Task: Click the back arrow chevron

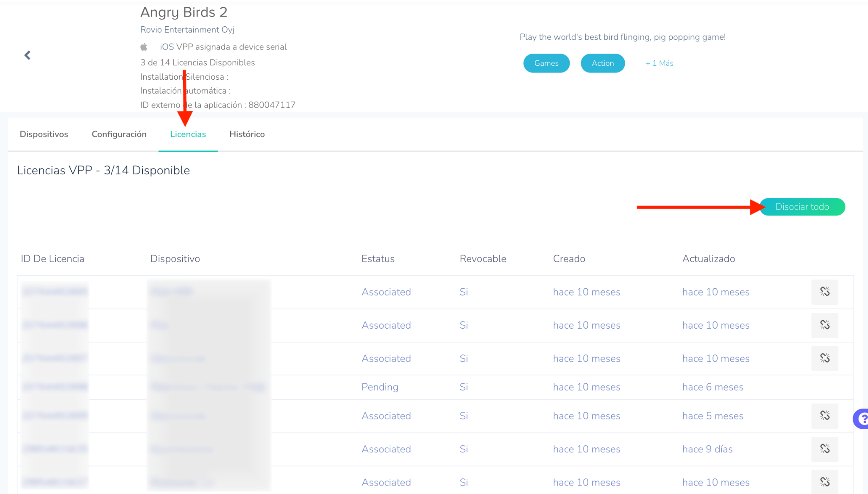Action: click(28, 55)
